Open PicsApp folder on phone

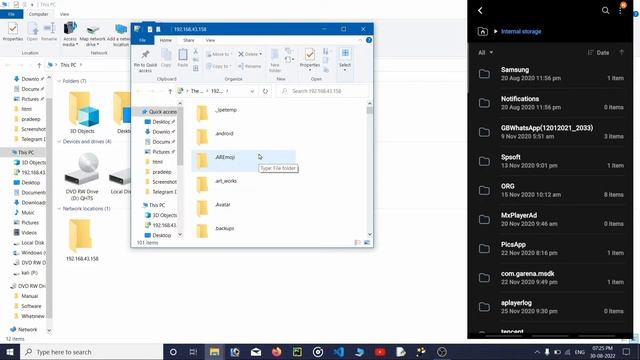550,249
